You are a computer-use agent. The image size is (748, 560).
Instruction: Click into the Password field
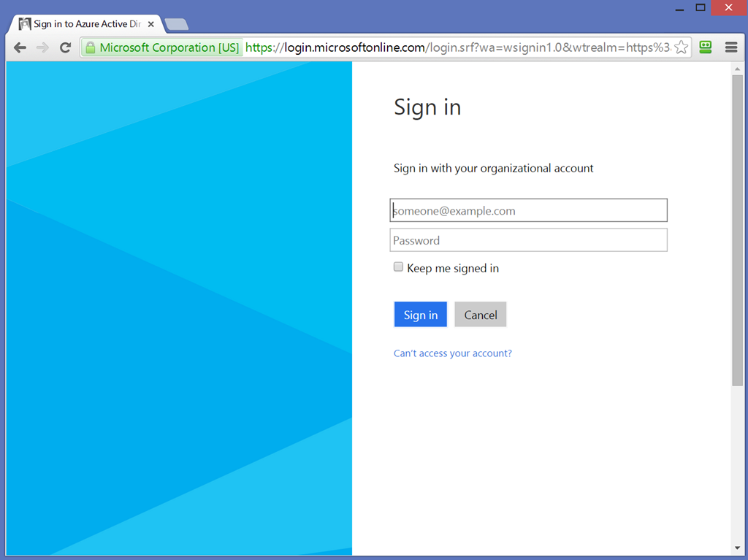tap(529, 240)
